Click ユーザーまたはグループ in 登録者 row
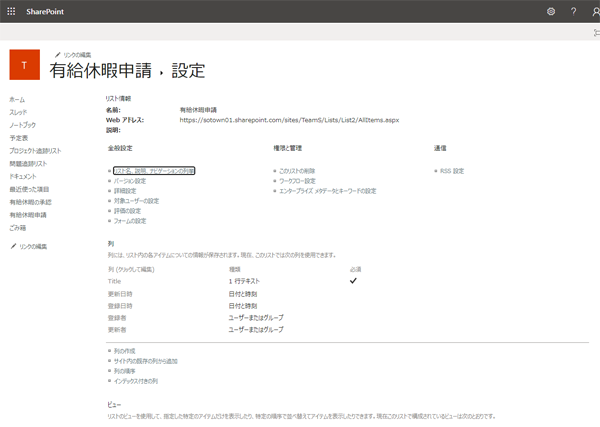Viewport: 600px width, 427px height. pos(256,318)
